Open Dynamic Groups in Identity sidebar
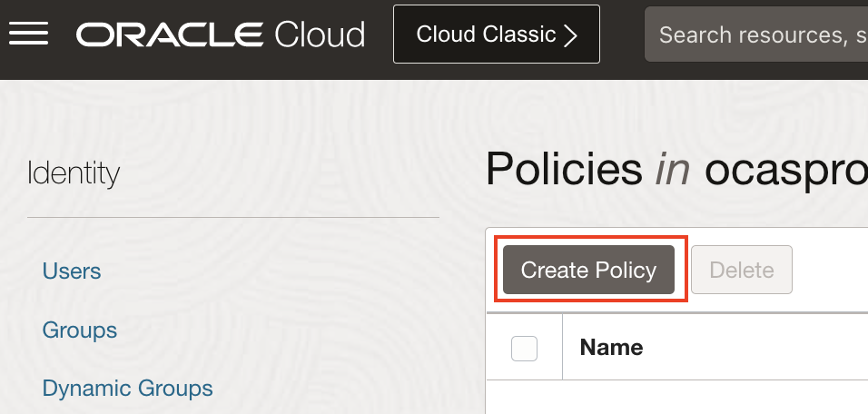The width and height of the screenshot is (868, 414). tap(127, 388)
